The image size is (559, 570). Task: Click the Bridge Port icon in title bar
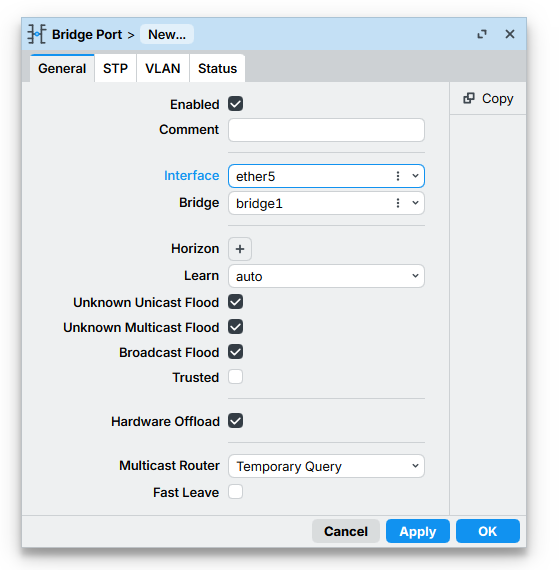pyautogui.click(x=37, y=35)
